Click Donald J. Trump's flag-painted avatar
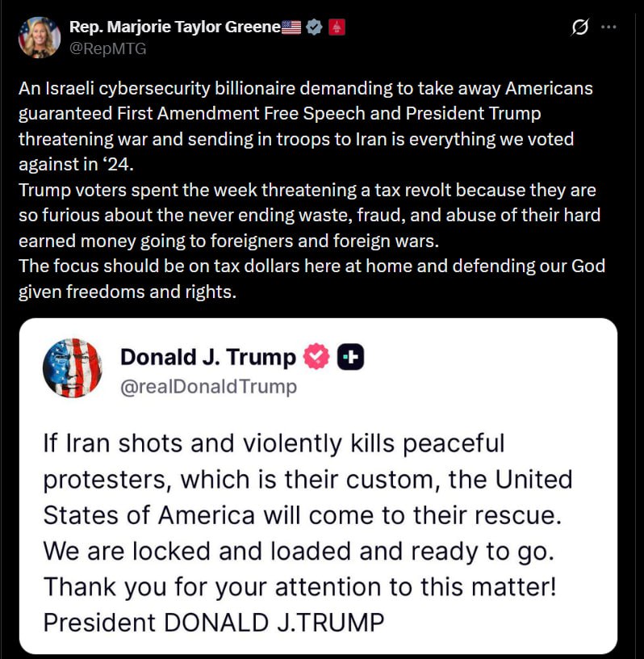 point(73,367)
